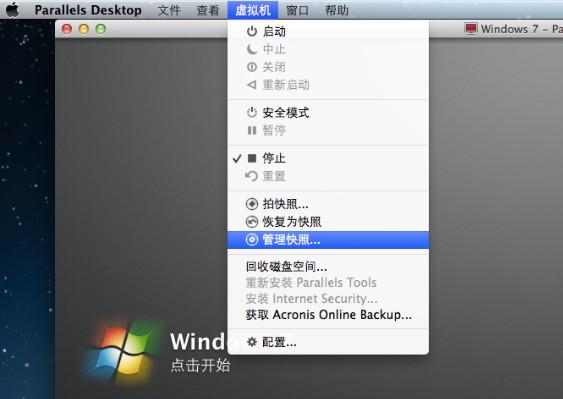563x399 pixels.
Task: Click the pause bars icon beside 暂停
Action: (x=252, y=130)
